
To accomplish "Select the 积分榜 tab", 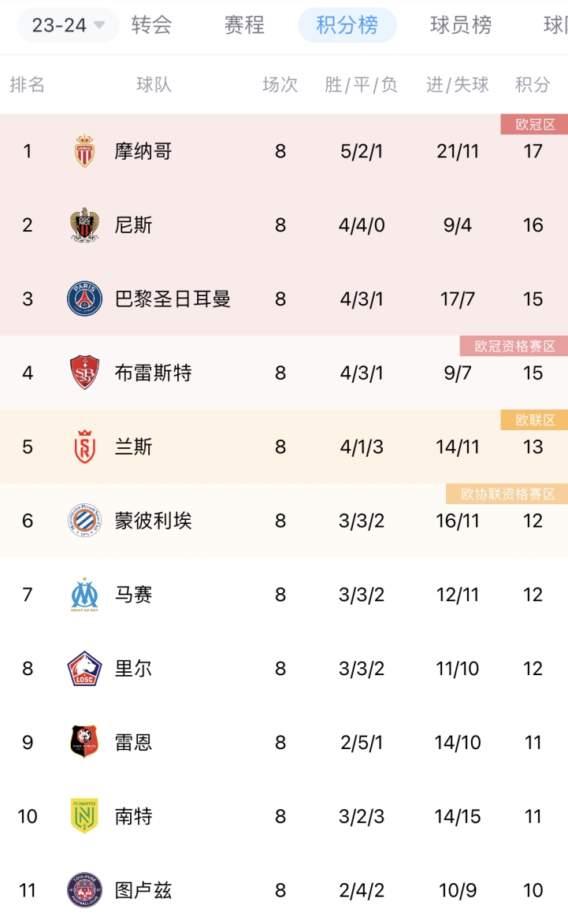I will (x=347, y=25).
